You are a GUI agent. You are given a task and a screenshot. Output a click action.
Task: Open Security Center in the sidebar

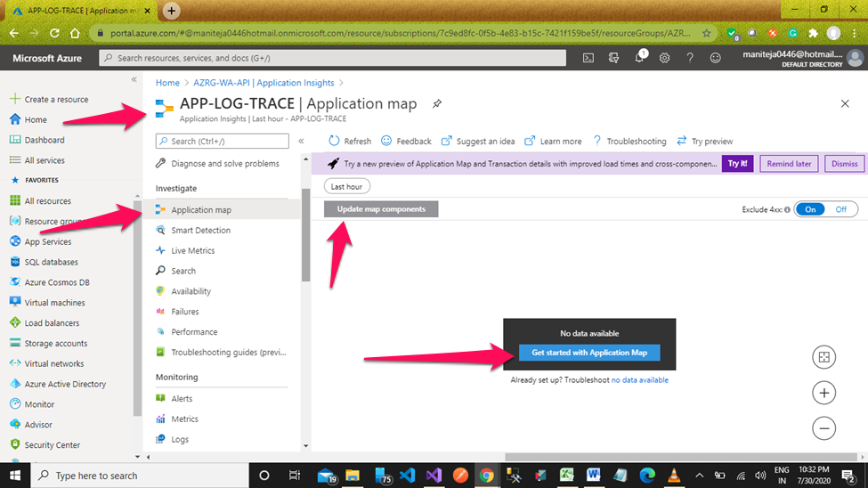tap(45, 444)
